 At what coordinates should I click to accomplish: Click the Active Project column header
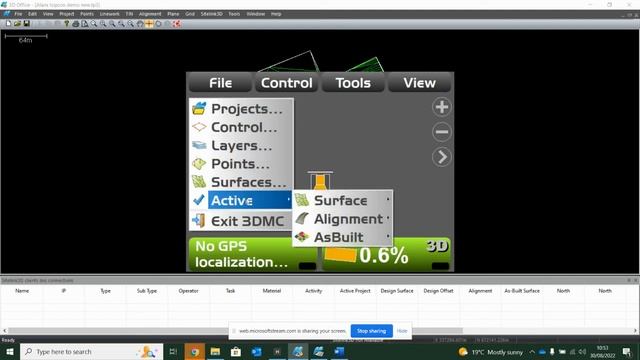tap(355, 291)
